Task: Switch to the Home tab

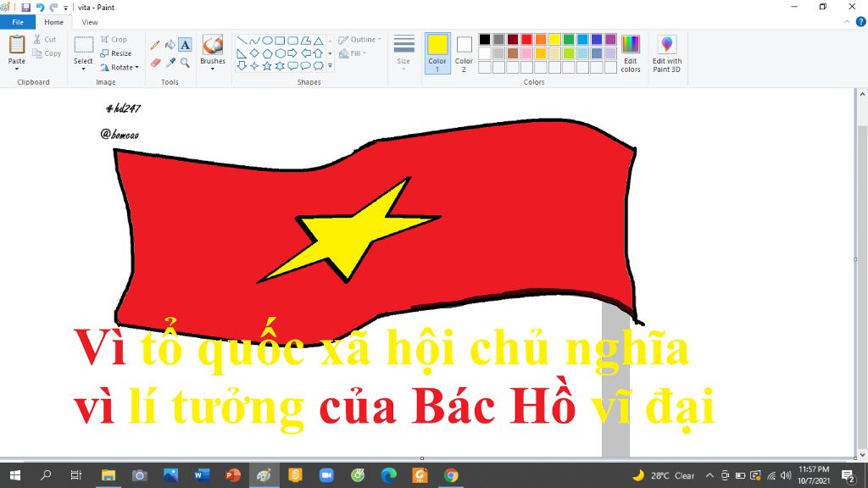Action: pos(53,22)
